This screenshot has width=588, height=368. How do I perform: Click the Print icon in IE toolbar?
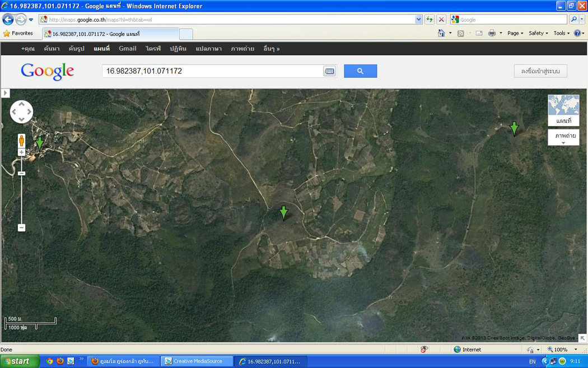coord(492,34)
